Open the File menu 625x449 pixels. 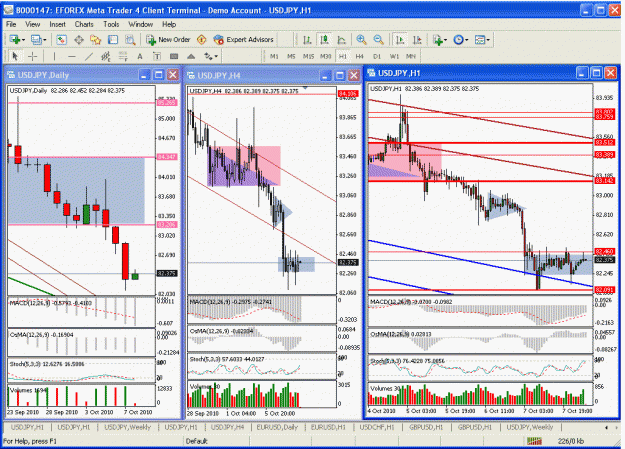pos(11,24)
